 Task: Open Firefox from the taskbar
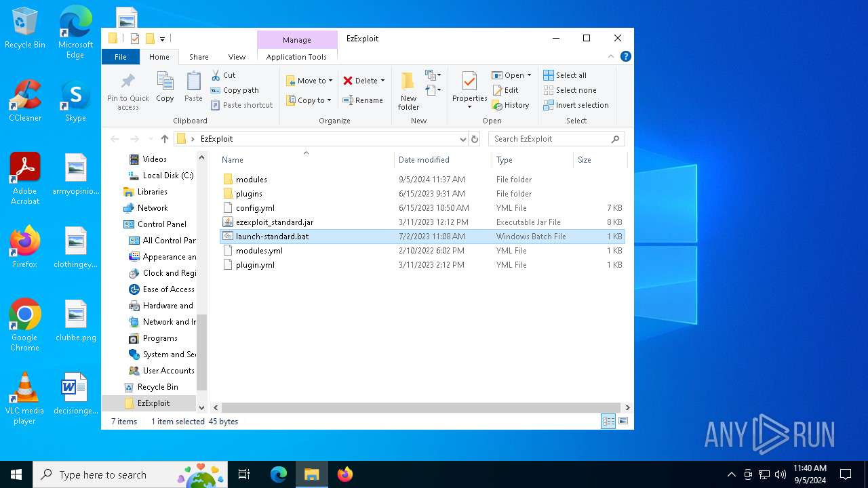(345, 474)
